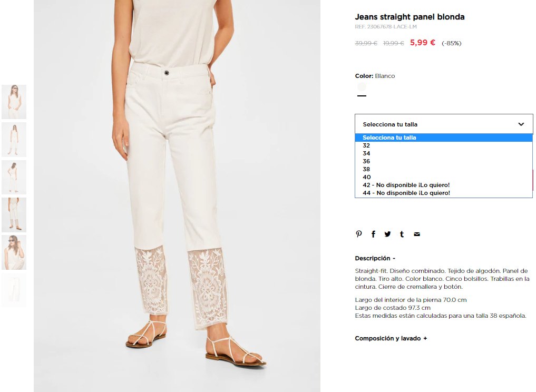Click the size dropdown chevron arrow
The image size is (536, 392).
(521, 124)
